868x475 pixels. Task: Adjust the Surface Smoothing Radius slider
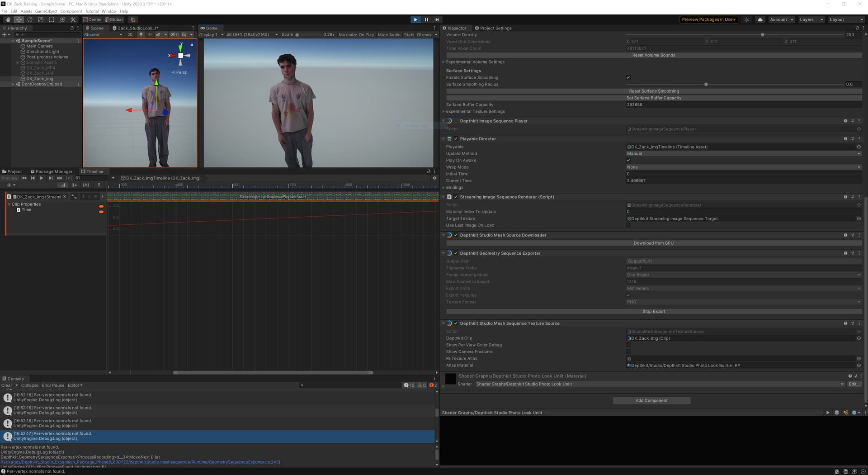coord(706,85)
